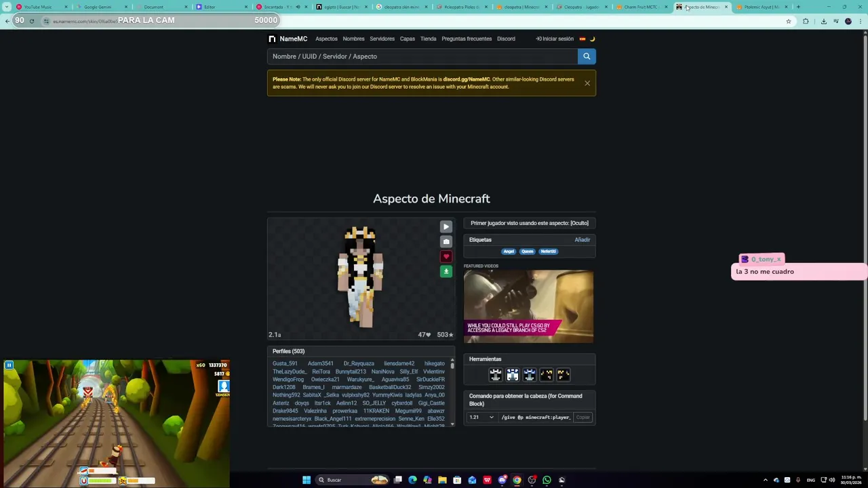Viewport: 868px width, 488px height.
Task: Download the skin with the green button
Action: point(446,272)
